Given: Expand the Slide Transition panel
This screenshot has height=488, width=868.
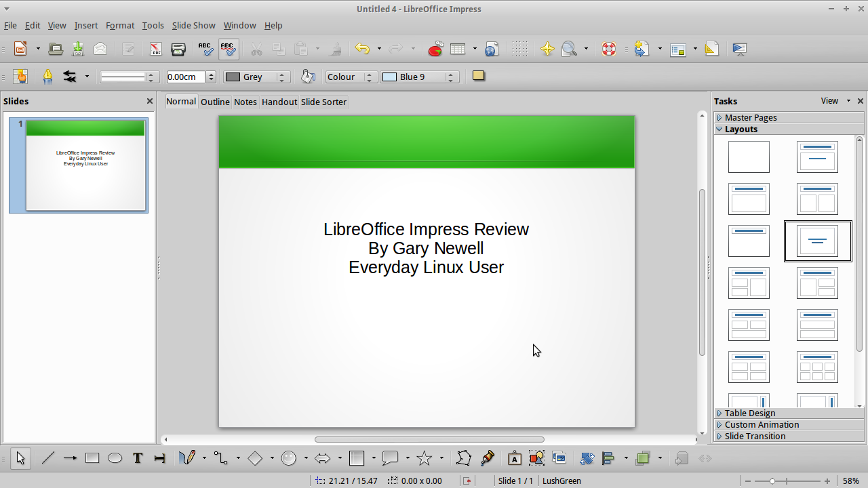Looking at the screenshot, I should click(x=755, y=436).
